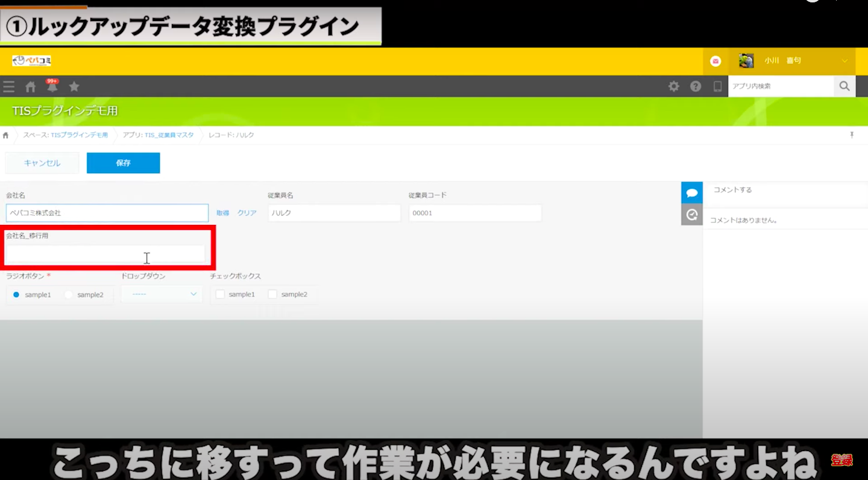Check the sample1 checkbox
Viewport: 868px width, 480px height.
[x=221, y=294]
